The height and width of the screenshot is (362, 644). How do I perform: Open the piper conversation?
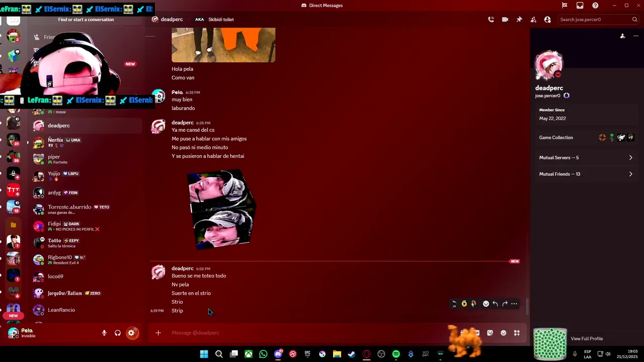87,159
